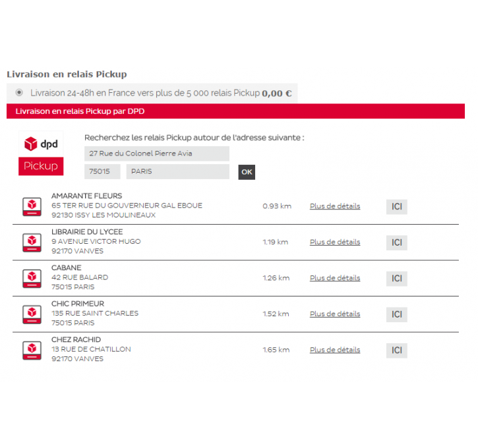
Task: Click the postal code field 75015
Action: coord(102,171)
